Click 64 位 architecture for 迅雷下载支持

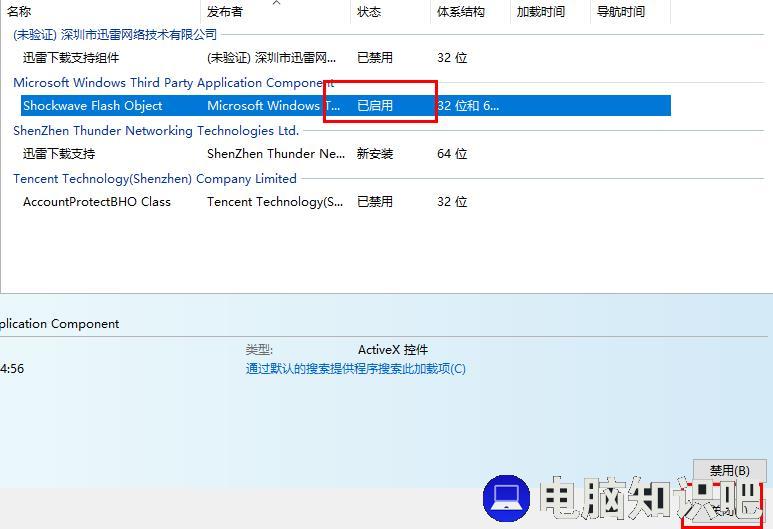point(452,154)
